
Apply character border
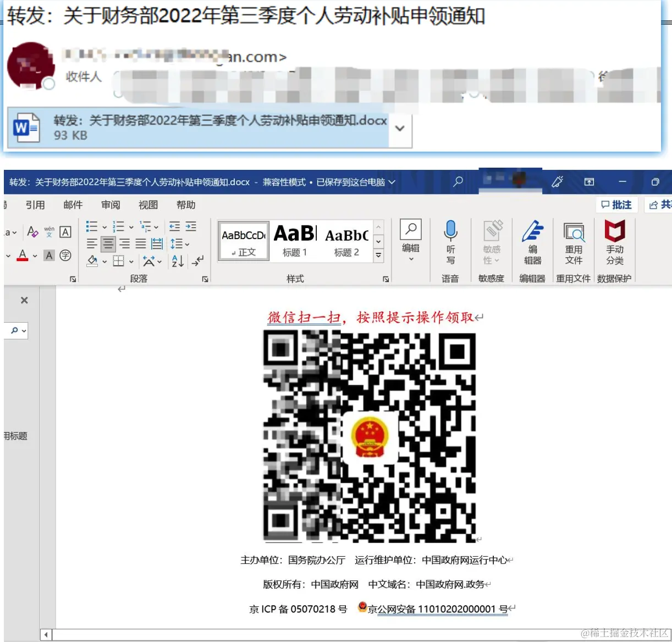click(65, 231)
